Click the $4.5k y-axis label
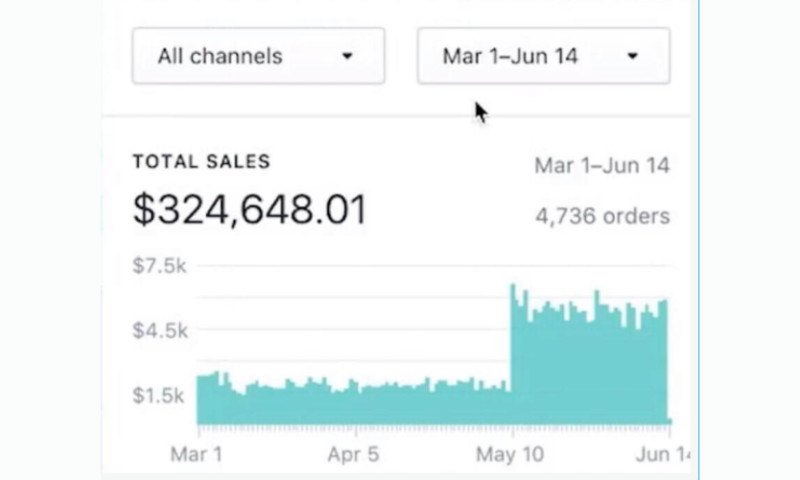The width and height of the screenshot is (800, 480). [159, 331]
